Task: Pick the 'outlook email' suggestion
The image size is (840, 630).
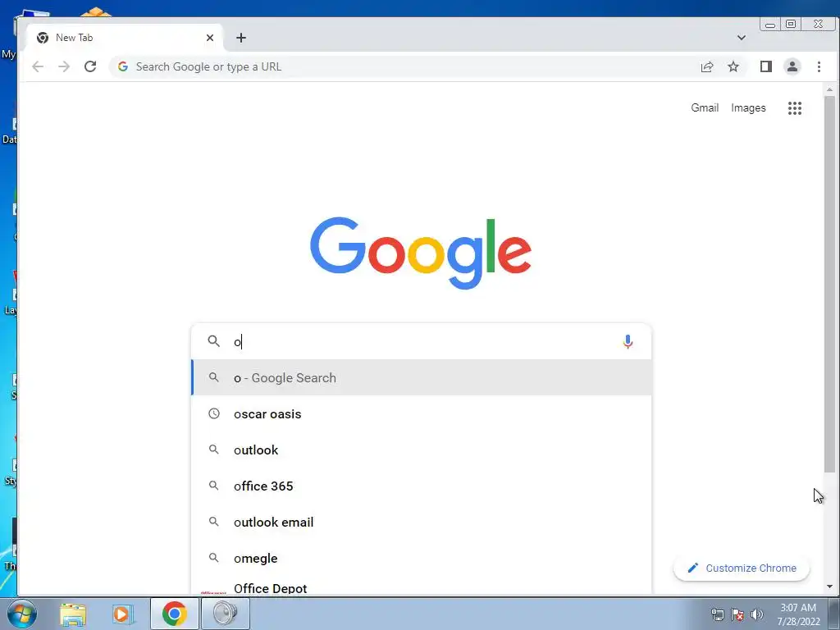Action: pyautogui.click(x=421, y=522)
